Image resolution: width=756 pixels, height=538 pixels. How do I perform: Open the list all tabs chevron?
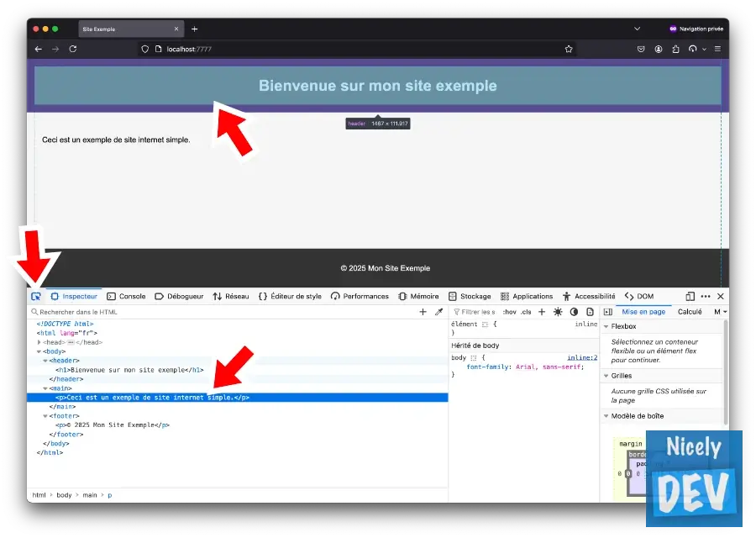click(x=637, y=29)
